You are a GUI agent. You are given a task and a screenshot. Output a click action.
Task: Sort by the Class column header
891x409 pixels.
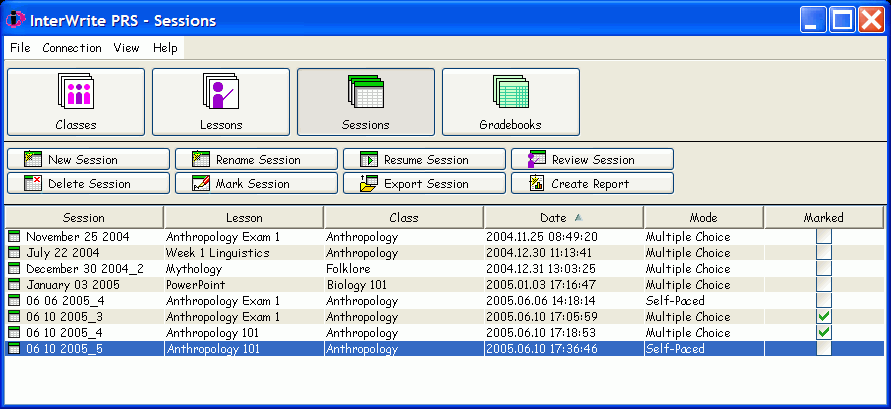(x=404, y=218)
